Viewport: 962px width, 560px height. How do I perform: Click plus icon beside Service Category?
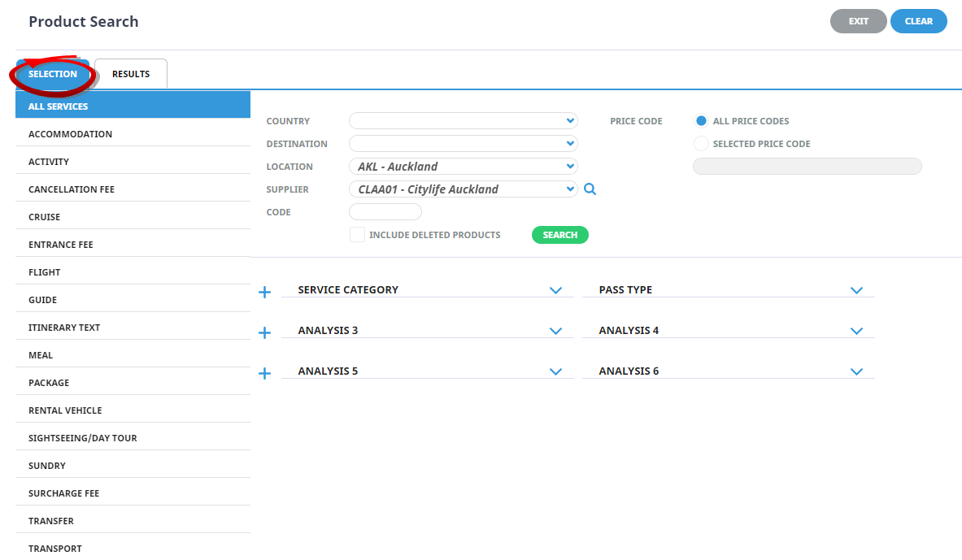coord(264,292)
